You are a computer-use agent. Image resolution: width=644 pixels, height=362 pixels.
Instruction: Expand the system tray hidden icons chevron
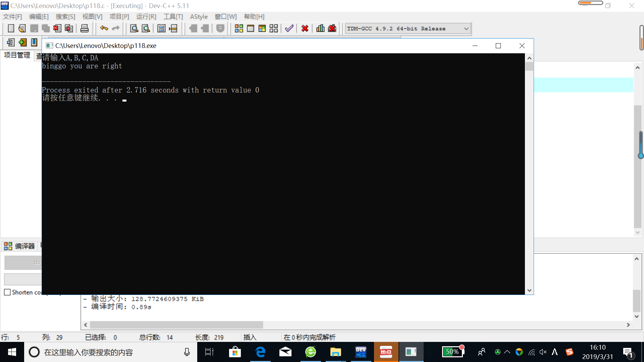tap(507, 352)
